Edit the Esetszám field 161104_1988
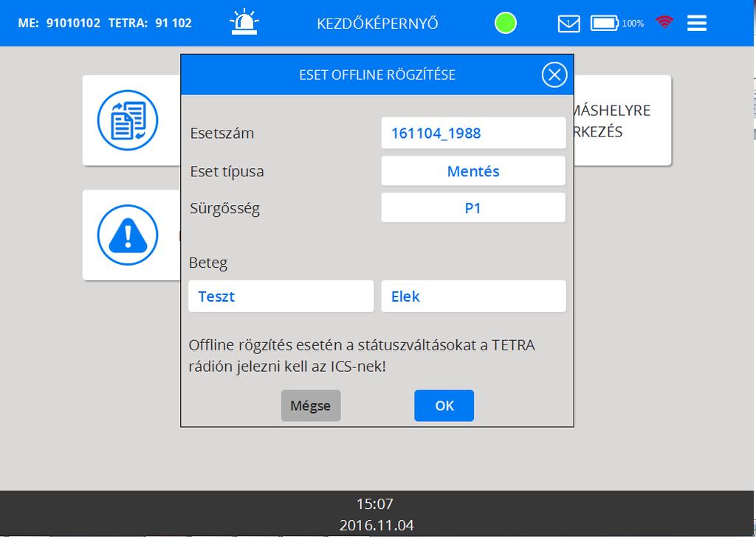This screenshot has width=756, height=537. pos(473,133)
